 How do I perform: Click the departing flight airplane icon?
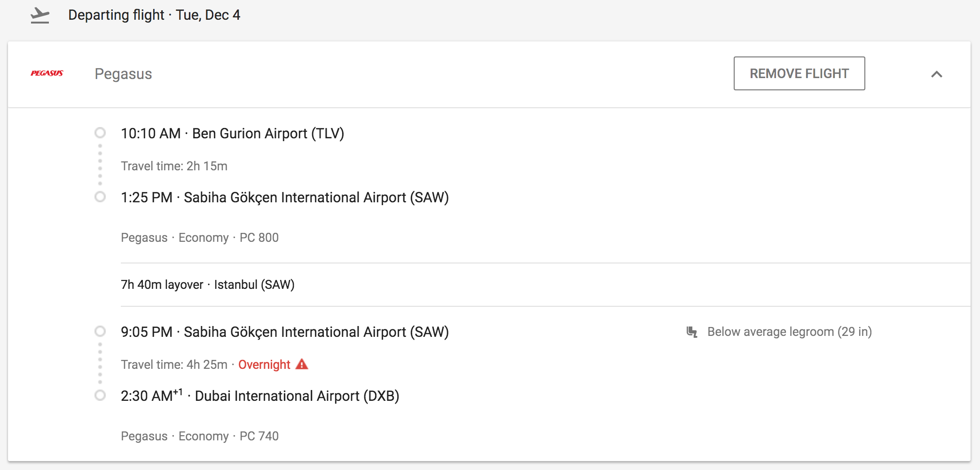coord(40,16)
